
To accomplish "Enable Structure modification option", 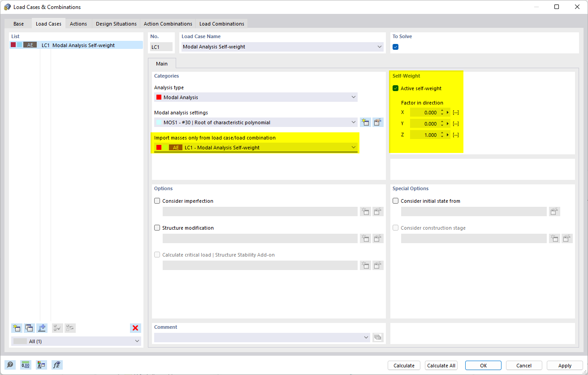I will pos(157,228).
